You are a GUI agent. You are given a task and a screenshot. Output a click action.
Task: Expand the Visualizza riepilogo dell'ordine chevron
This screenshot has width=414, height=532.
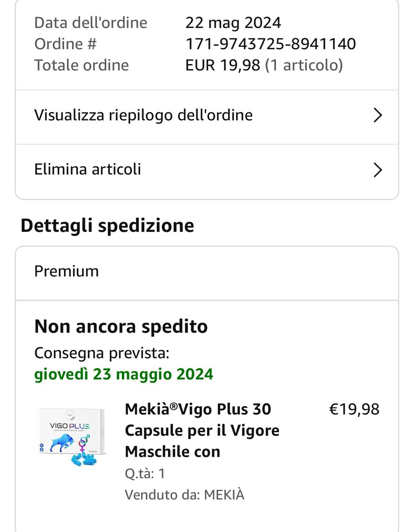tap(377, 115)
